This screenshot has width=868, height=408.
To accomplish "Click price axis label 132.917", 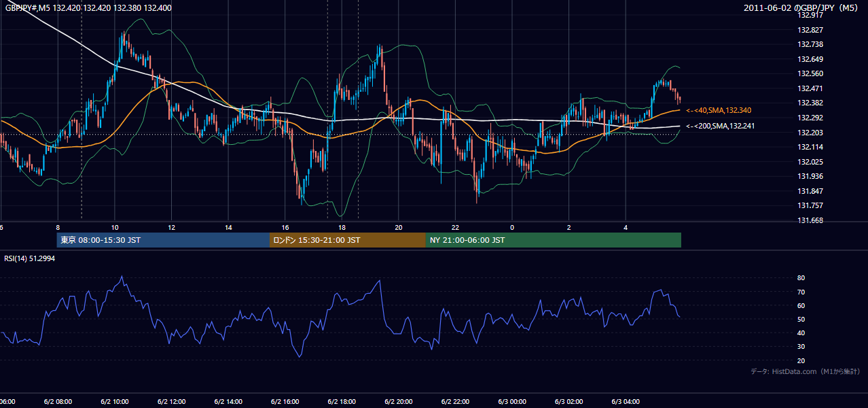I will pos(810,15).
